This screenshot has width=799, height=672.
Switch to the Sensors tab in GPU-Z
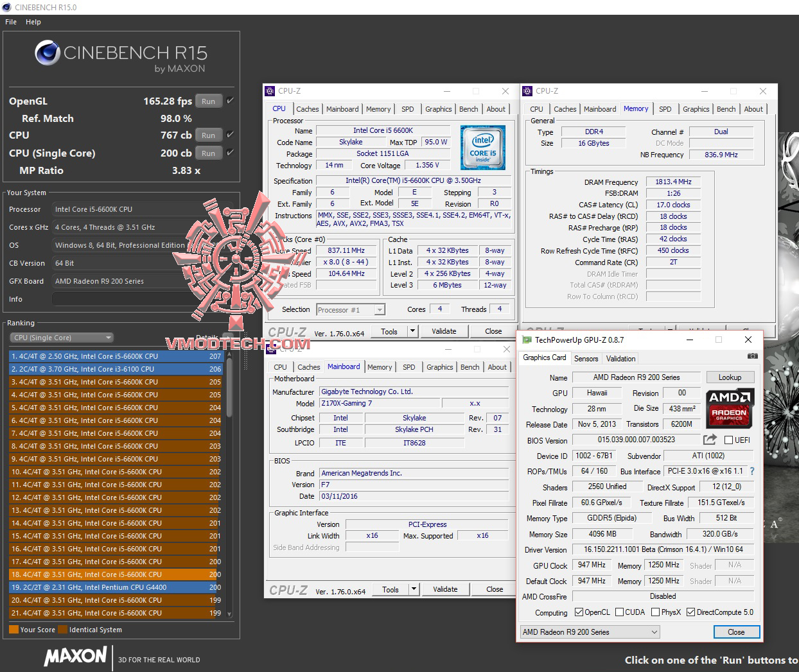(586, 359)
